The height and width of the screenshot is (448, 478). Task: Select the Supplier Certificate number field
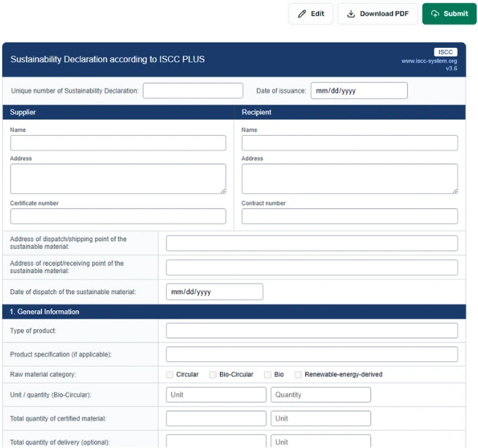[118, 216]
